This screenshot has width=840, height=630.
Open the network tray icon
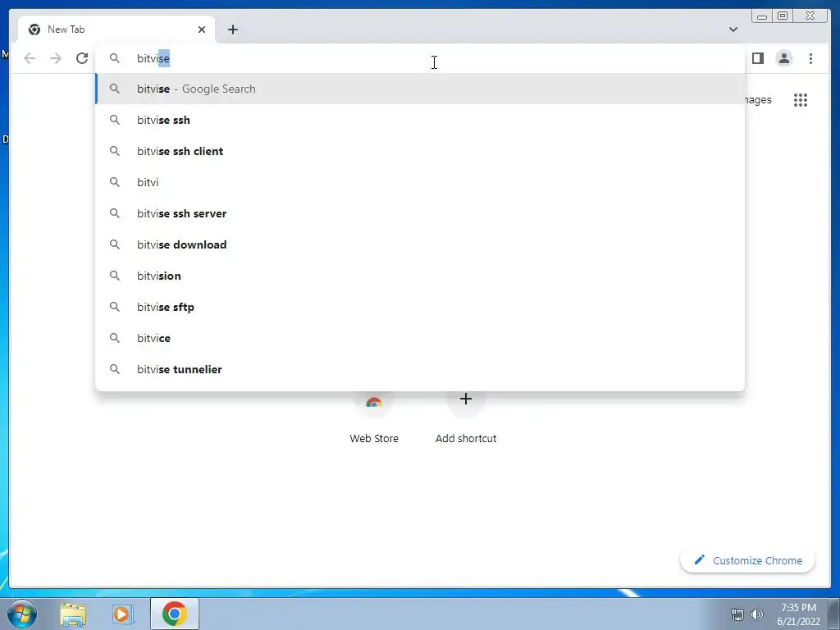(737, 614)
